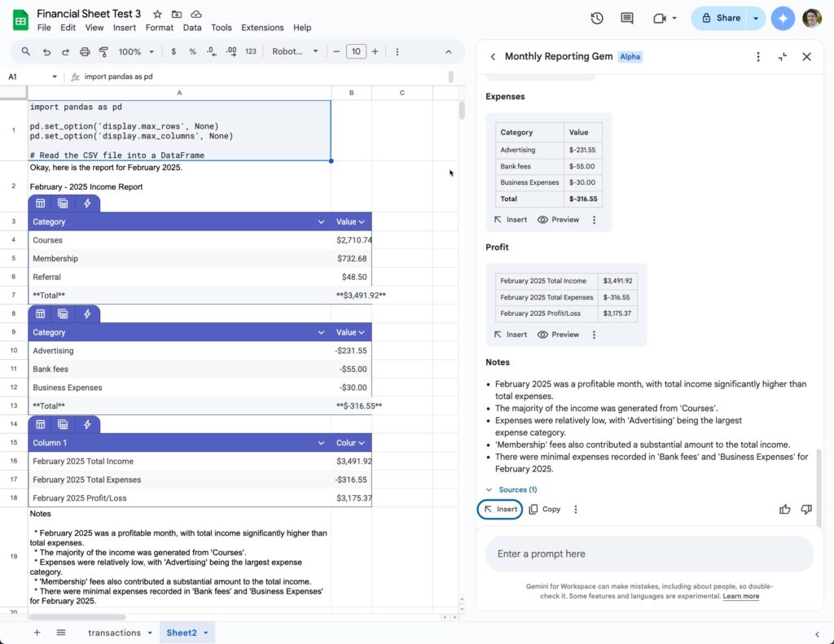
Task: Click the Gemini sparkle icon
Action: click(783, 18)
